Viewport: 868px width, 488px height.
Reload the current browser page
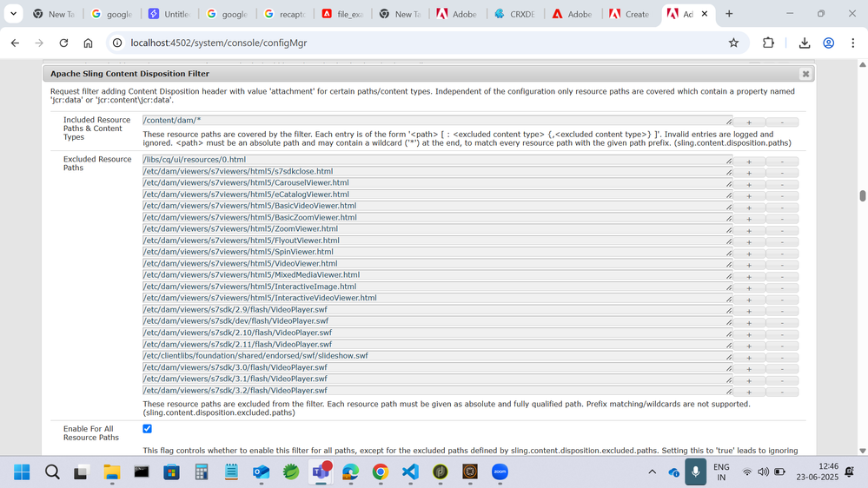pos(63,43)
